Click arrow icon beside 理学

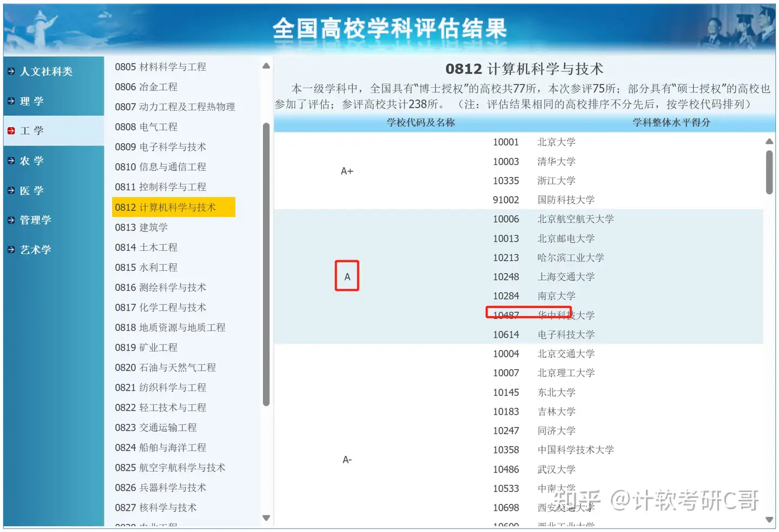(11, 101)
